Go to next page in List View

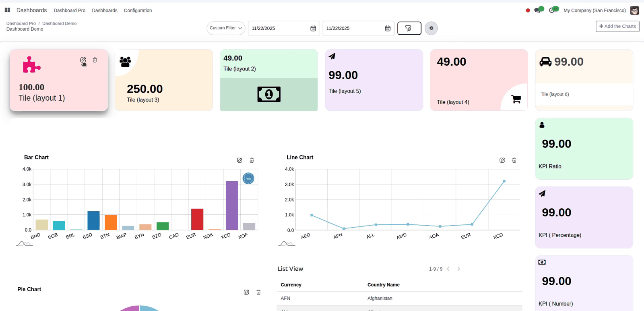tap(458, 269)
